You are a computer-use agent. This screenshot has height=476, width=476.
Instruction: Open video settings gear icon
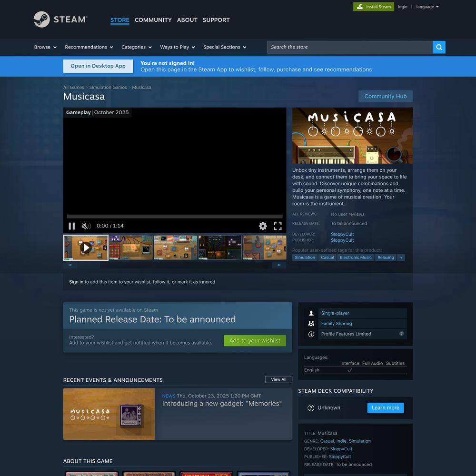263,226
